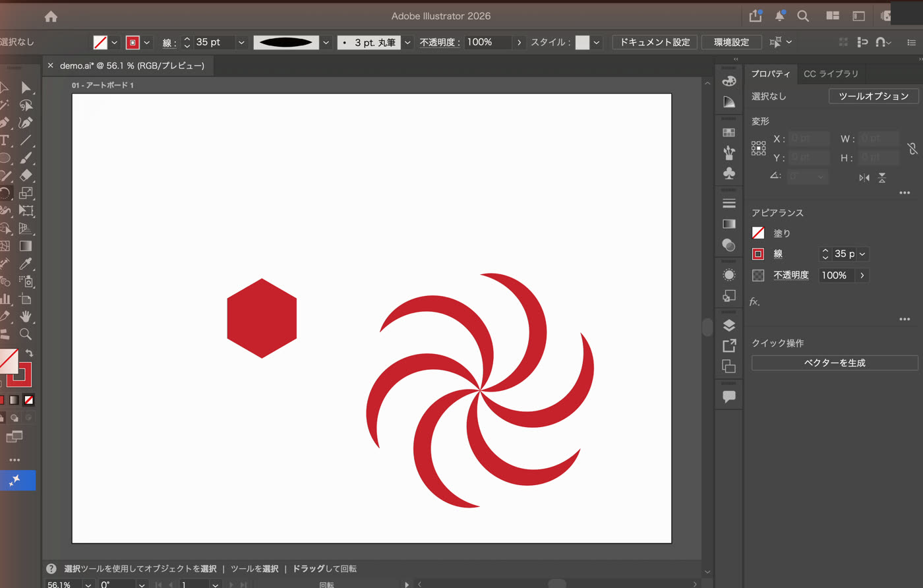Viewport: 923px width, 588px height.
Task: Toggle constrain width and height proportions
Action: pyautogui.click(x=912, y=148)
